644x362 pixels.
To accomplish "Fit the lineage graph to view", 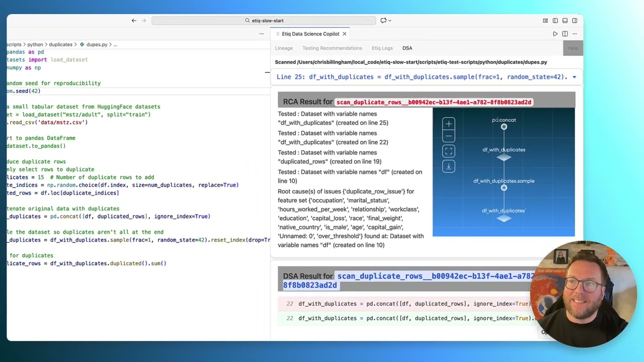I will pos(448,151).
